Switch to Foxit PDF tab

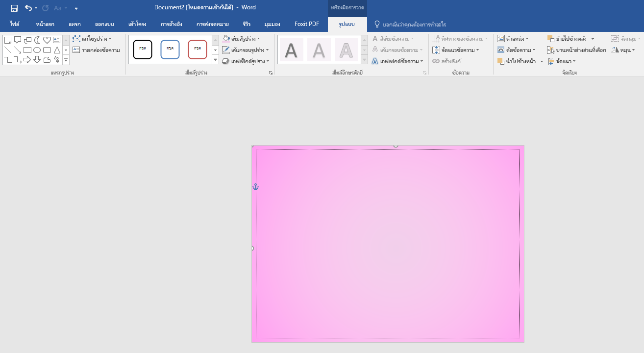(307, 24)
